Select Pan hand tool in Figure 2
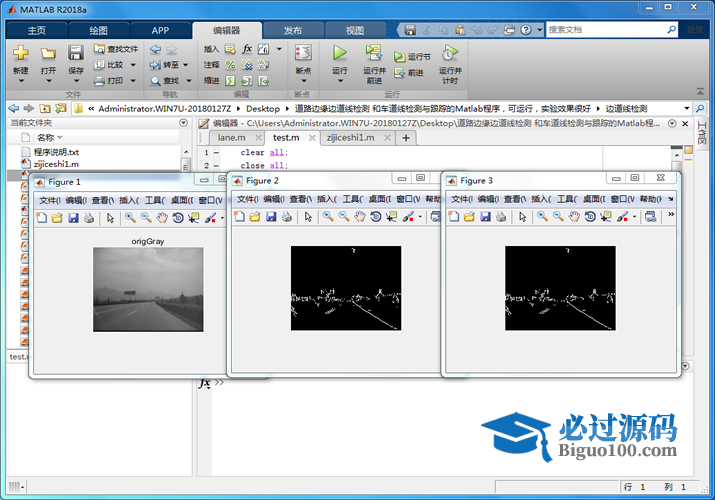The height and width of the screenshot is (500, 715). [x=360, y=217]
